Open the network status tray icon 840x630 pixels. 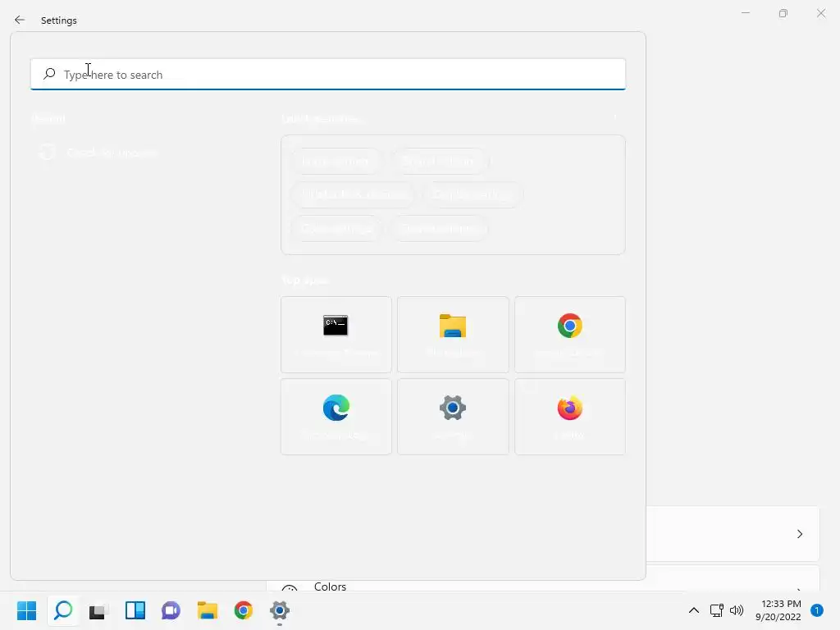pos(716,610)
